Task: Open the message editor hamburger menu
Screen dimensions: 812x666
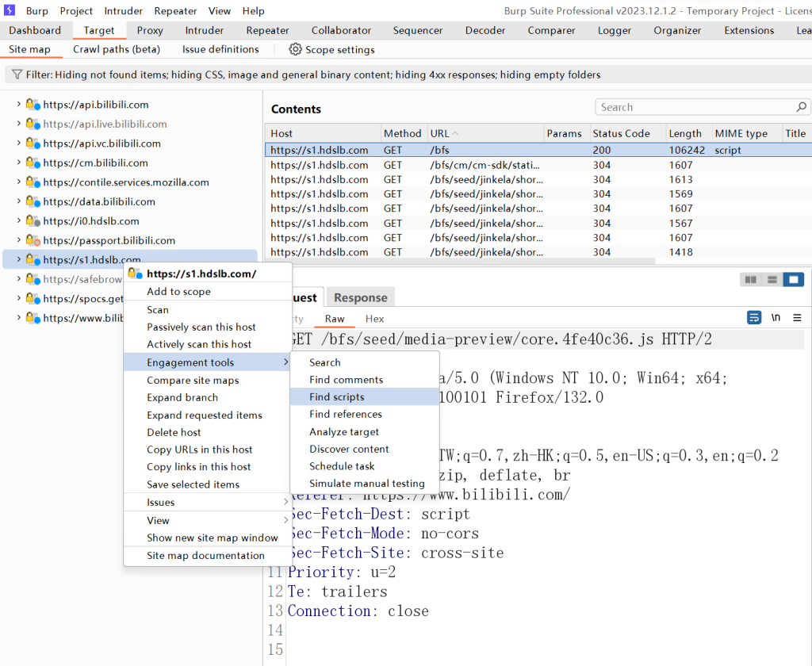Action: tap(797, 317)
